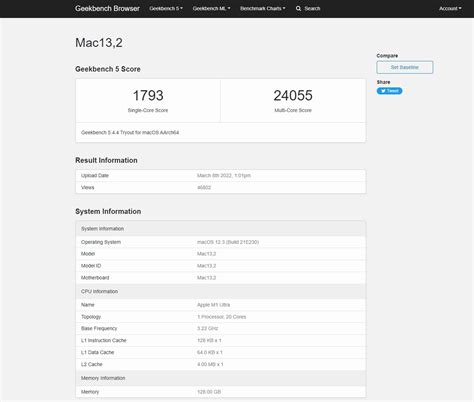Click the Mac13,2 page title

(99, 43)
